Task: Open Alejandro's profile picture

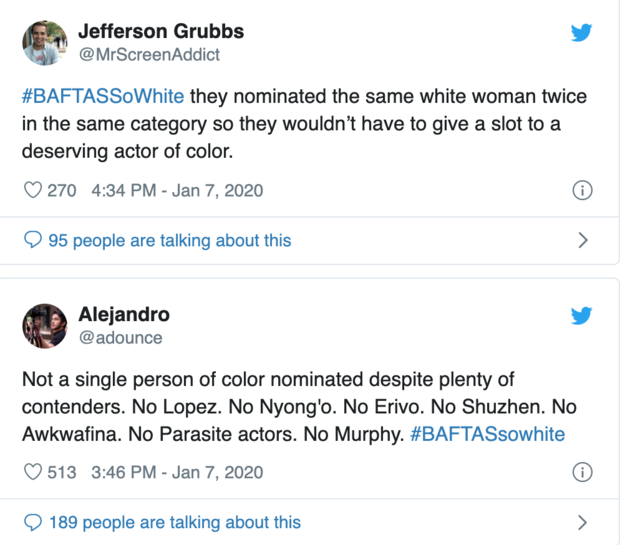Action: 44,327
